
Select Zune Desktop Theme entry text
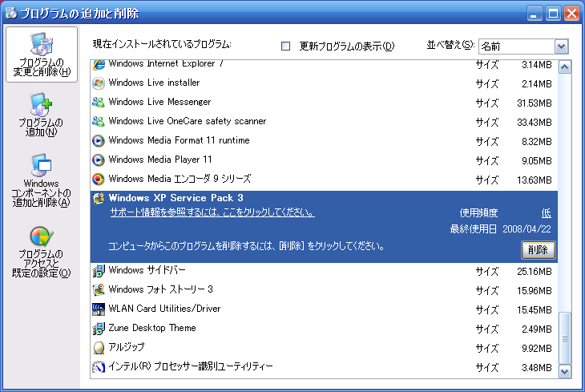[x=152, y=328]
